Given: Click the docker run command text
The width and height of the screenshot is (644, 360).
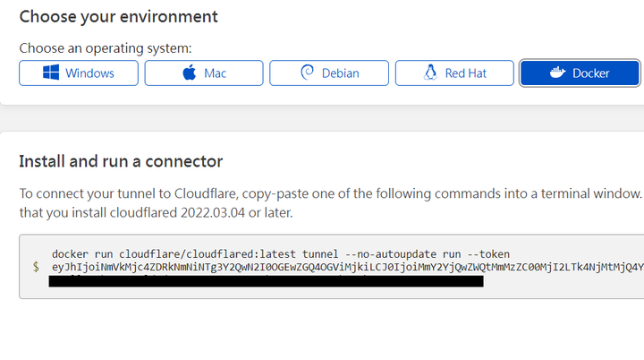Looking at the screenshot, I should [281, 254].
